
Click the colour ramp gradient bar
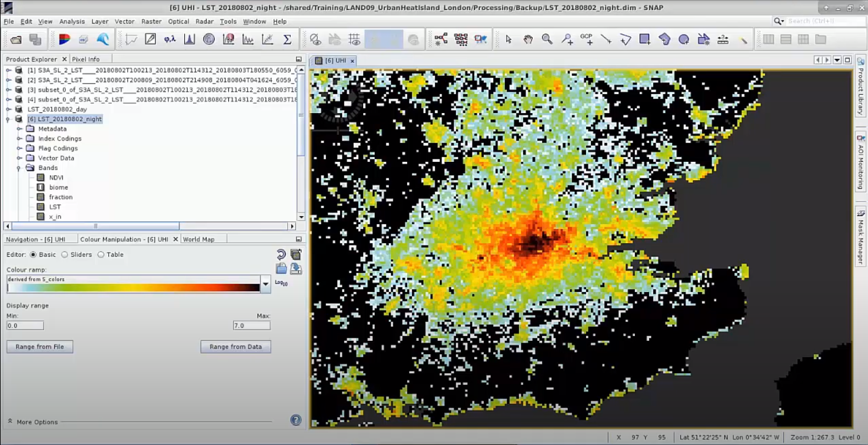pos(133,288)
